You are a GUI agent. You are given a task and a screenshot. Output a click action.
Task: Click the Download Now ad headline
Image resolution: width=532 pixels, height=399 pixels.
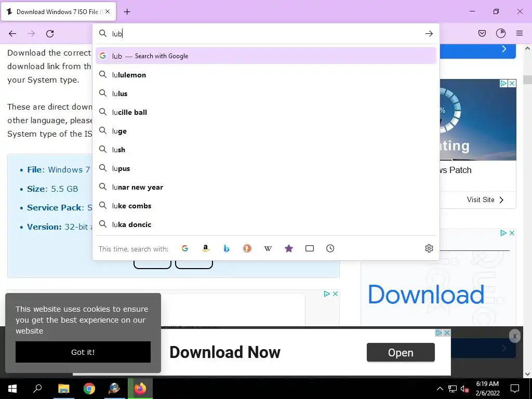225,352
